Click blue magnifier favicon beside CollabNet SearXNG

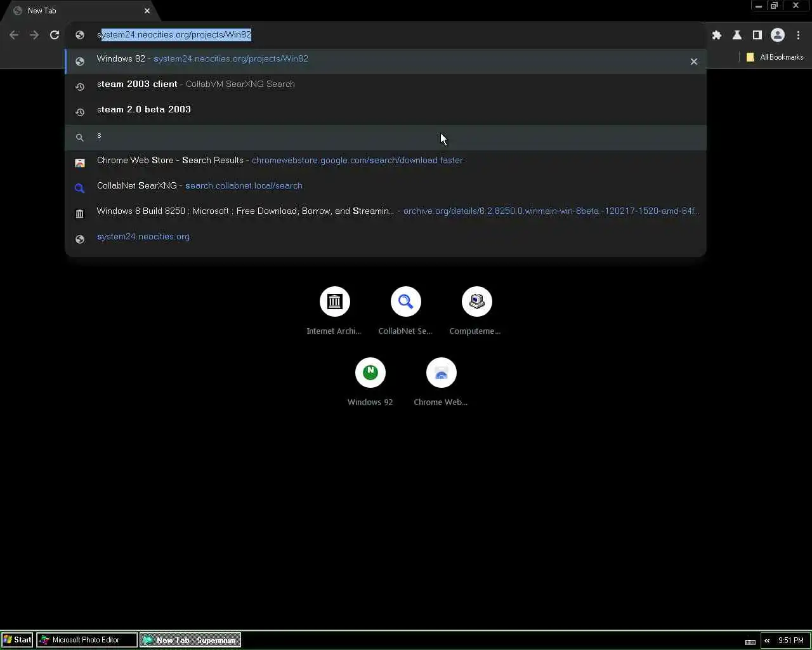click(80, 189)
